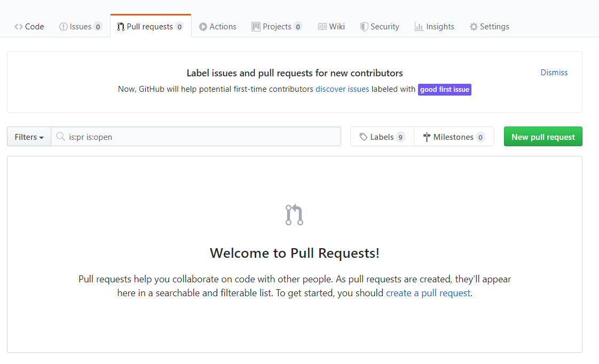Open the Actions tab
Screen dimensions: 599x364
point(217,27)
